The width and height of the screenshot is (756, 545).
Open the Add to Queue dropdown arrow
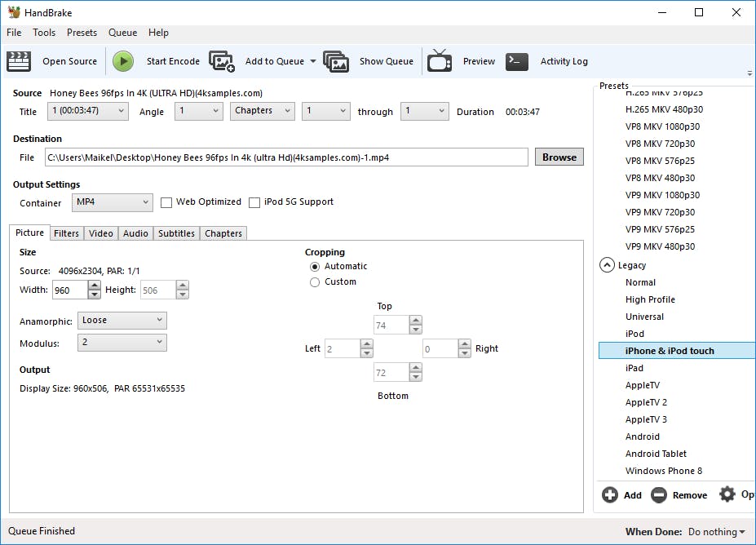coord(313,61)
